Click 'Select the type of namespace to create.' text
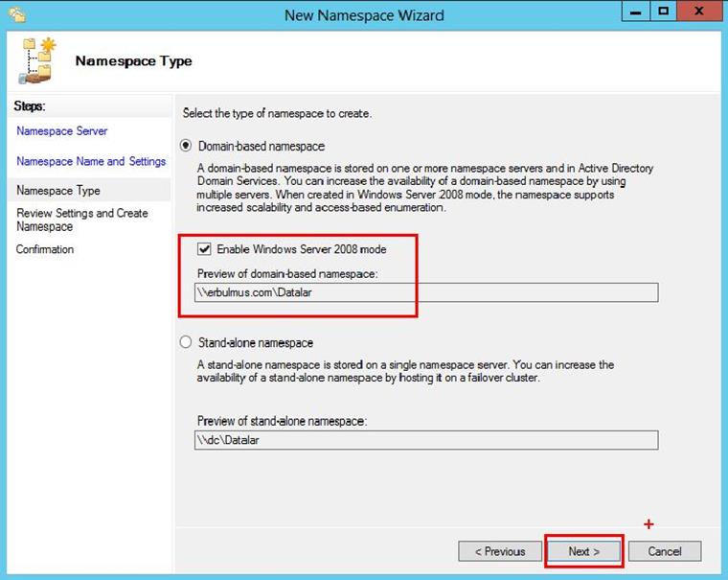The image size is (728, 580). point(277,113)
